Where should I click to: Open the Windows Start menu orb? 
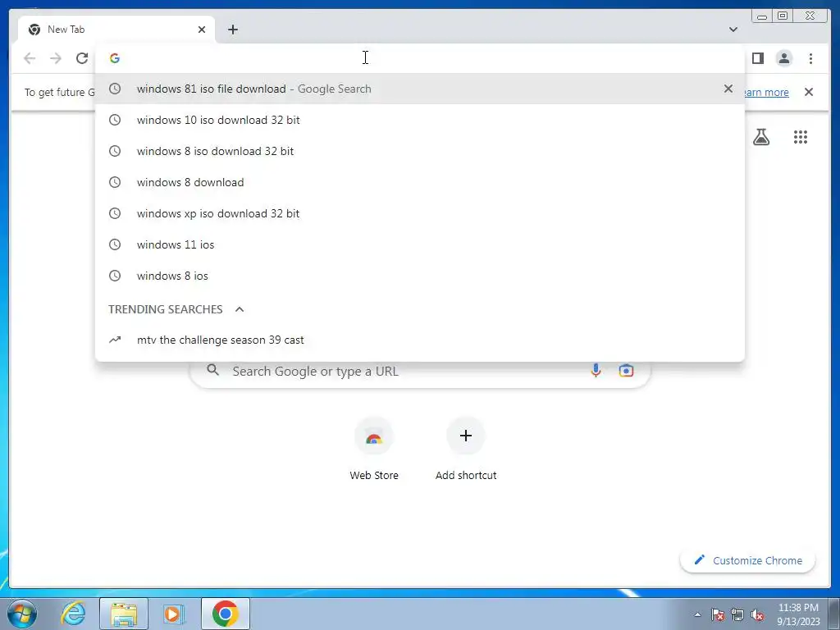pos(22,614)
